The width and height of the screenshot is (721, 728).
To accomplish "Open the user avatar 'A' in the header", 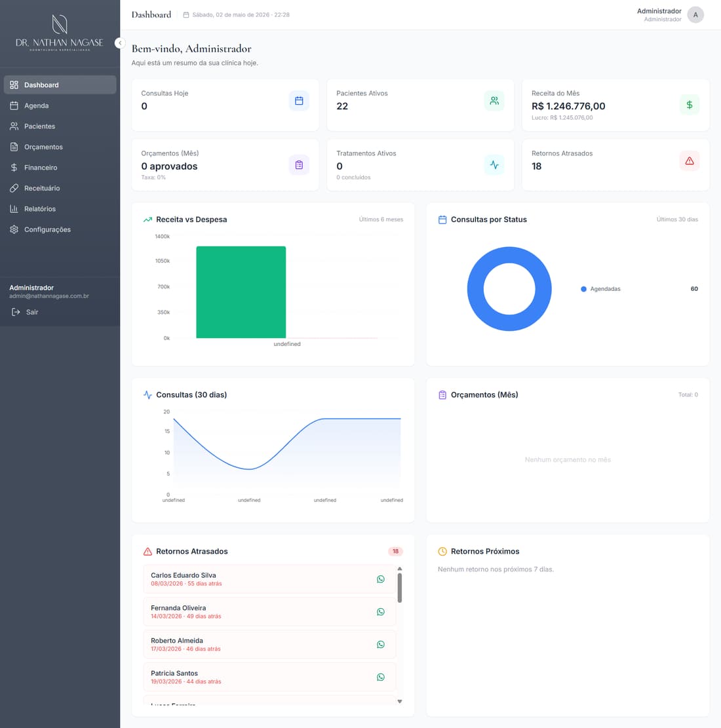I will [695, 15].
